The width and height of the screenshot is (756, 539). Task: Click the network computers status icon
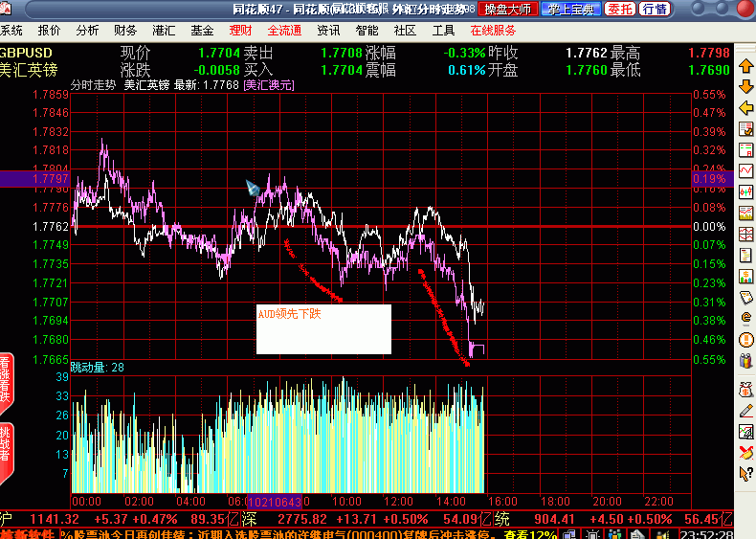point(570,534)
